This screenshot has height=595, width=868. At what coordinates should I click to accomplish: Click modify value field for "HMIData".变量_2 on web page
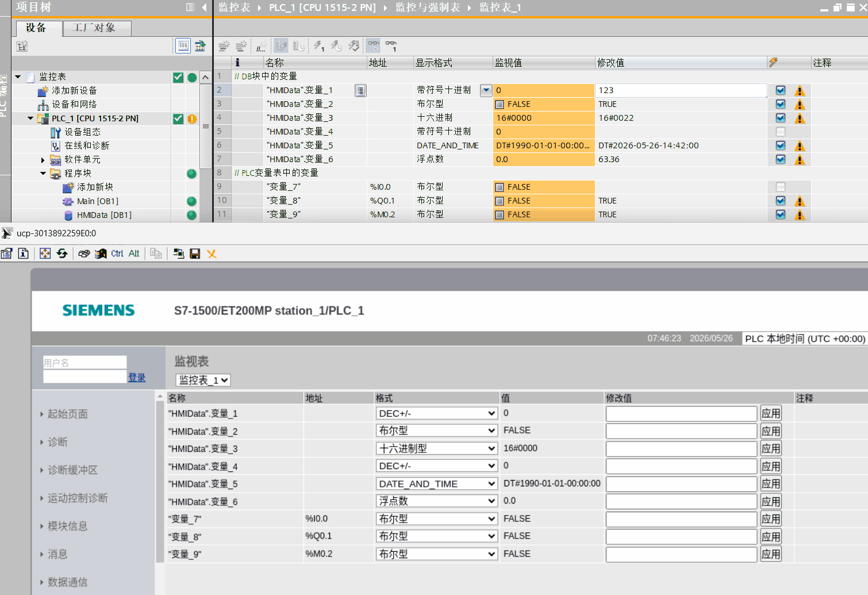[x=681, y=431]
